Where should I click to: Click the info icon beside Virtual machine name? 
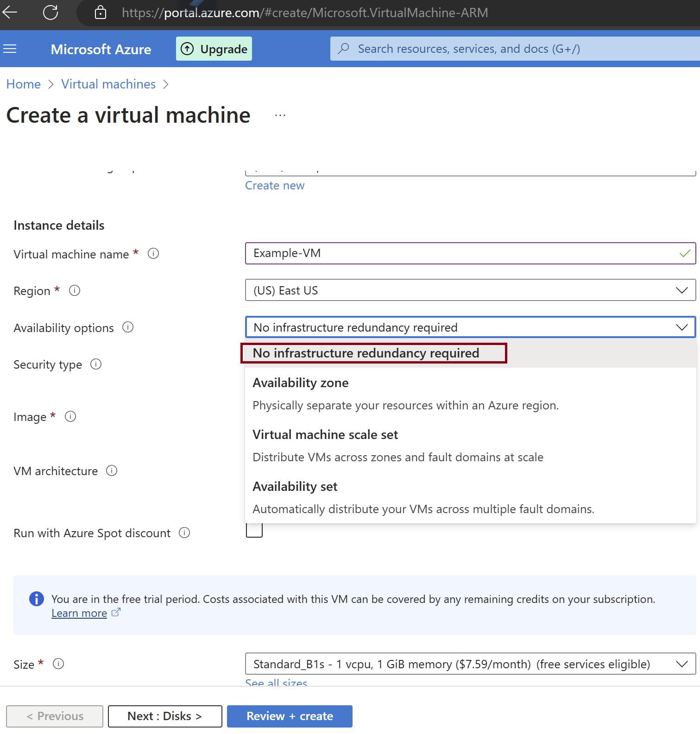(153, 254)
